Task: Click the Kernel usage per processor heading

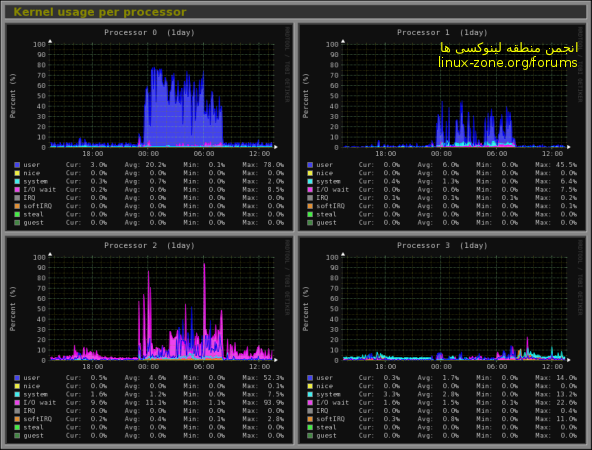Action: (x=100, y=12)
